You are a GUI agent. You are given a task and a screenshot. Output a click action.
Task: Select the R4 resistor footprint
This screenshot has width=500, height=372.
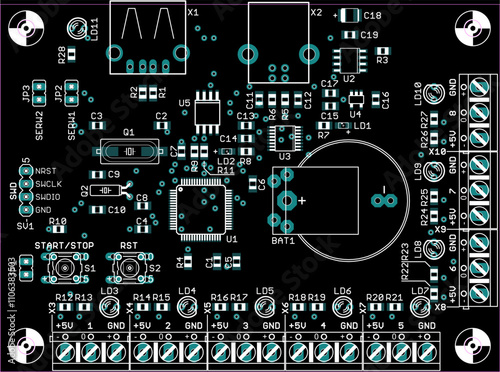(x=188, y=262)
